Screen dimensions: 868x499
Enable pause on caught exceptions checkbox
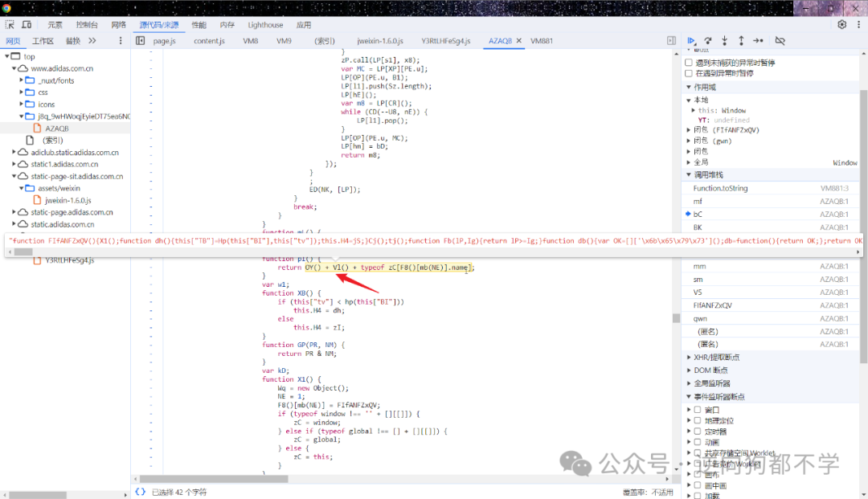[x=689, y=73]
